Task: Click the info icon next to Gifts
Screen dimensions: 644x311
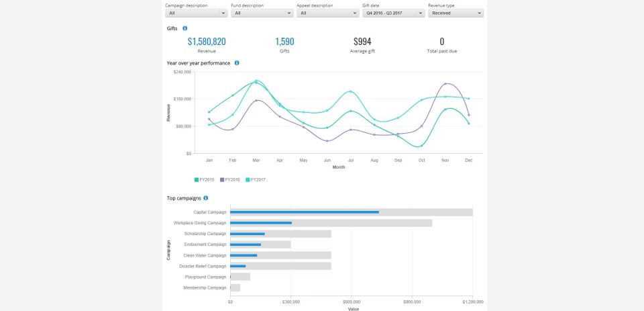Action: [x=185, y=28]
